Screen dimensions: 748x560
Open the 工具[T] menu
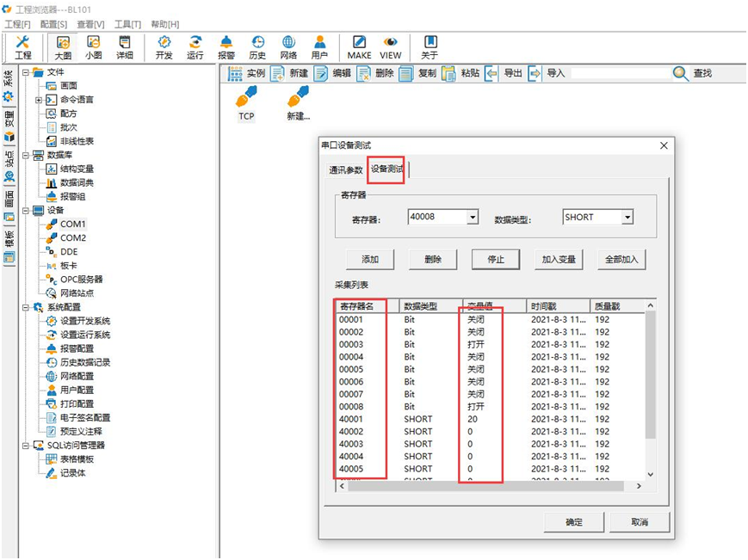click(128, 24)
